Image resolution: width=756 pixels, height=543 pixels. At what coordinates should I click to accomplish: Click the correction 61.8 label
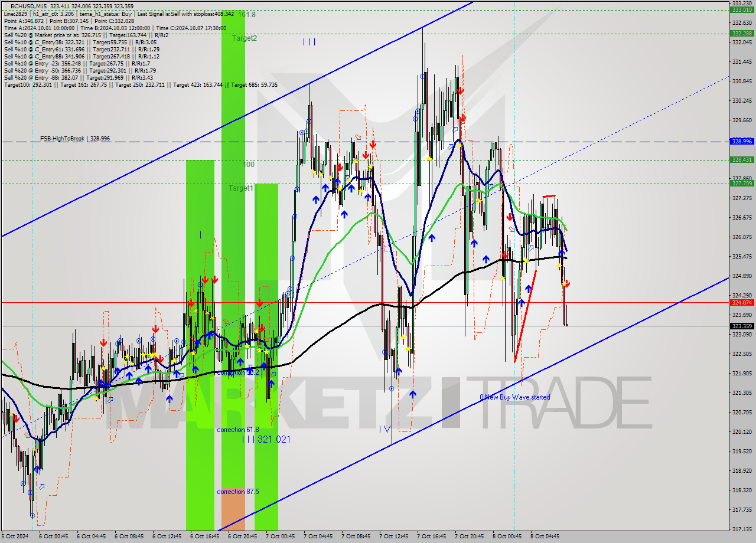click(238, 430)
